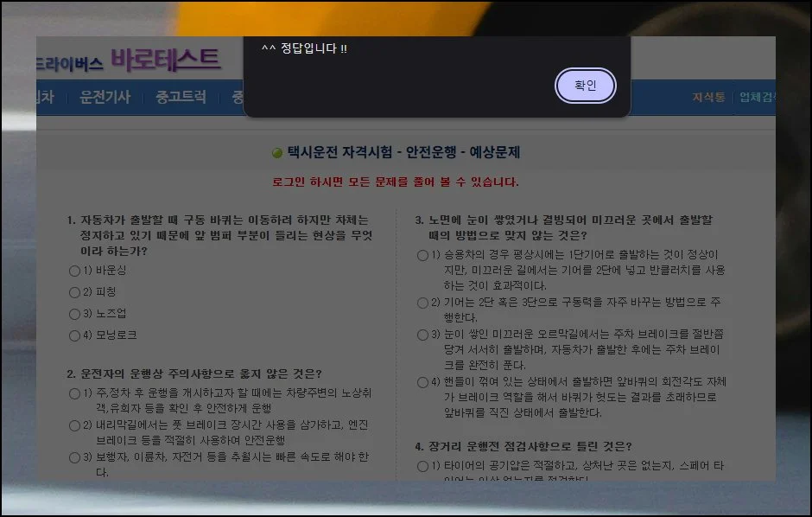Open the 업체검색 link
The height and width of the screenshot is (517, 812).
[x=757, y=97]
